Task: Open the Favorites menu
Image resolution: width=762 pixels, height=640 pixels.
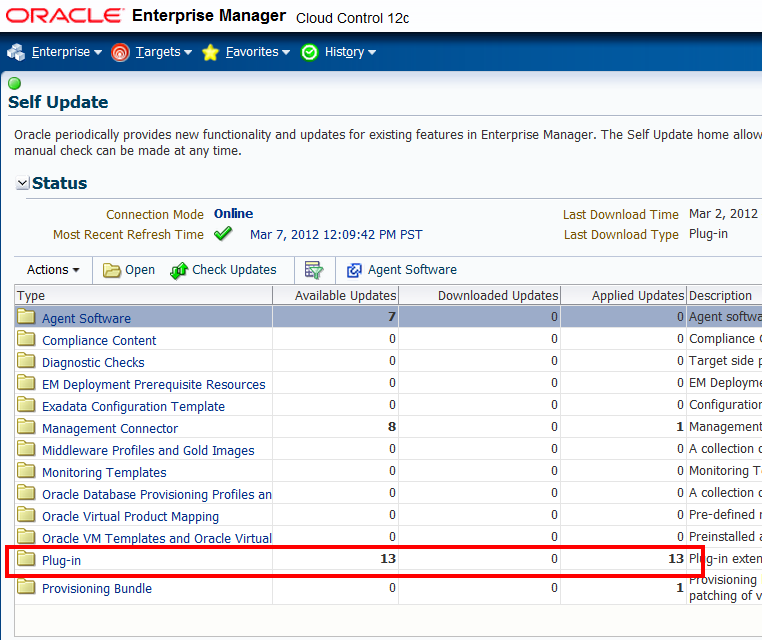Action: [258, 52]
